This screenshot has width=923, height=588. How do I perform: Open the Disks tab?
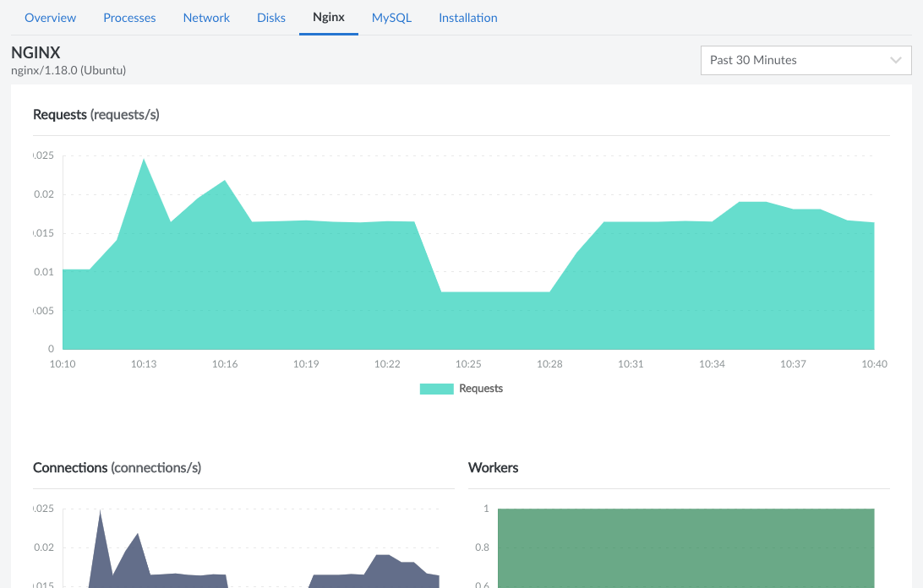270,17
